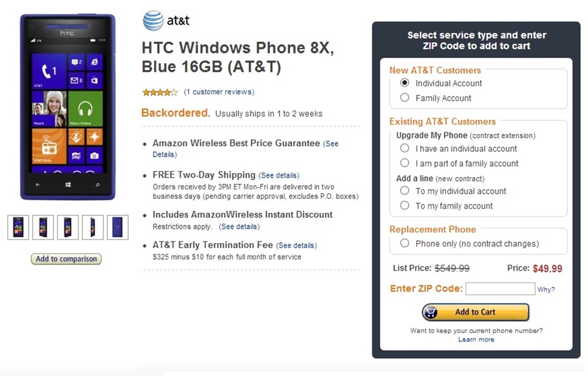The image size is (588, 376).
Task: Select the Individual Account radio button
Action: tap(405, 83)
